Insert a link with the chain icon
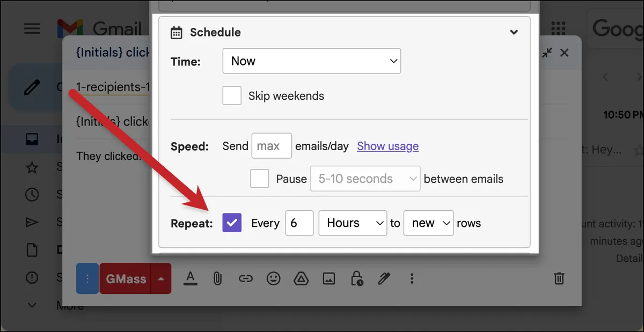Screen dimensions: 644x332 [x=245, y=278]
